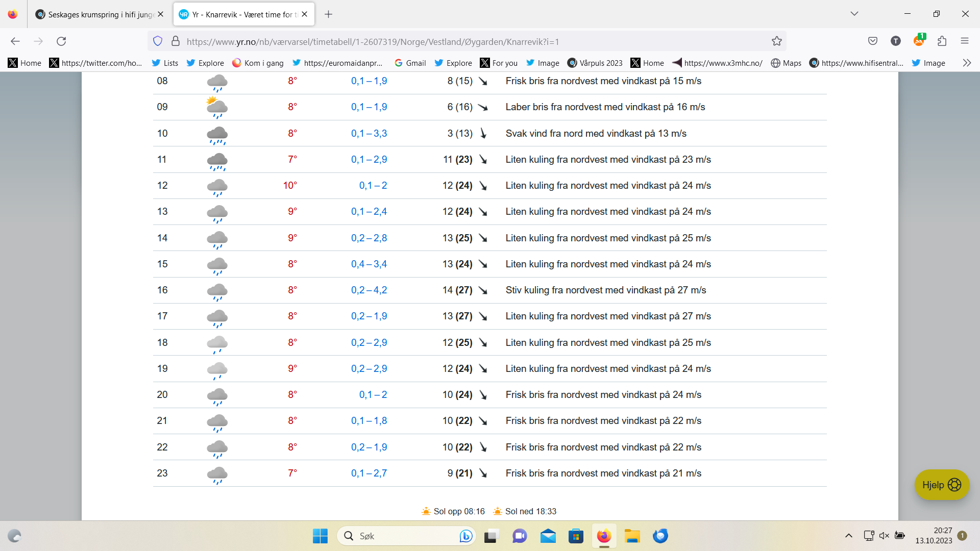Click precipitation 0,2 – 4,2 value
980x551 pixels.
point(369,290)
